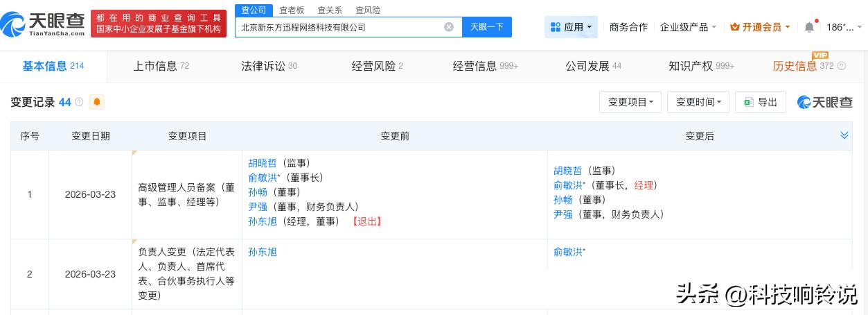The image size is (868, 315).
Task: Open 尹强 link in the 变更后 column
Action: tap(563, 214)
